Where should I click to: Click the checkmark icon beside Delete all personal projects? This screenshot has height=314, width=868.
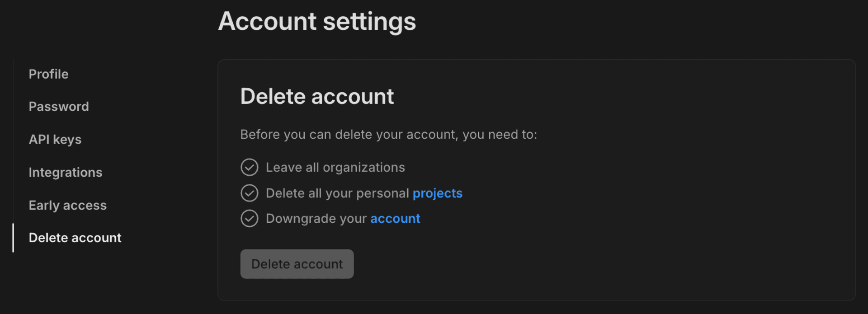249,193
